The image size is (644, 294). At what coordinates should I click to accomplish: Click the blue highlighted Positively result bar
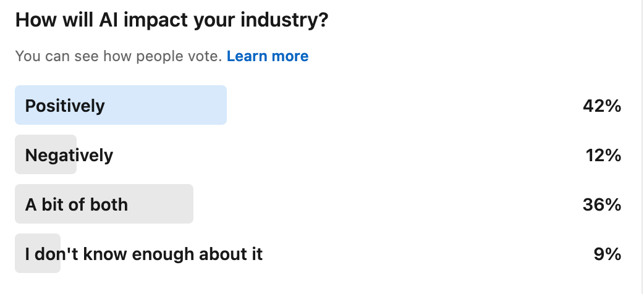(x=121, y=105)
